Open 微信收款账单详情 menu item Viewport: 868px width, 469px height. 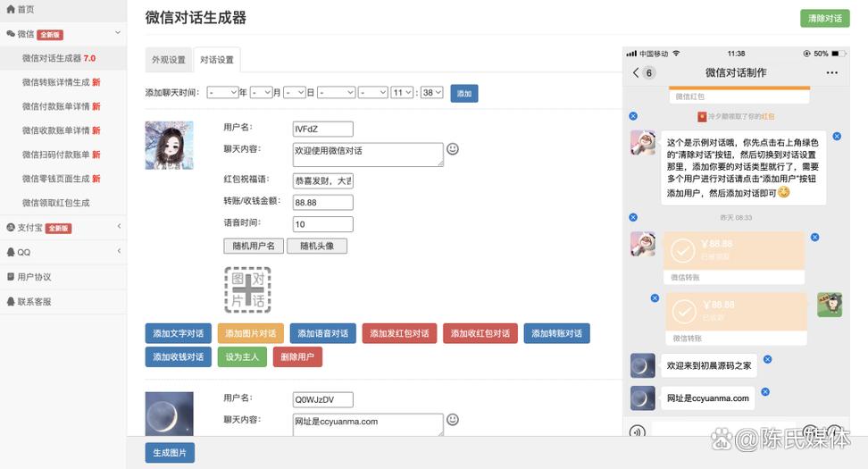[61, 130]
